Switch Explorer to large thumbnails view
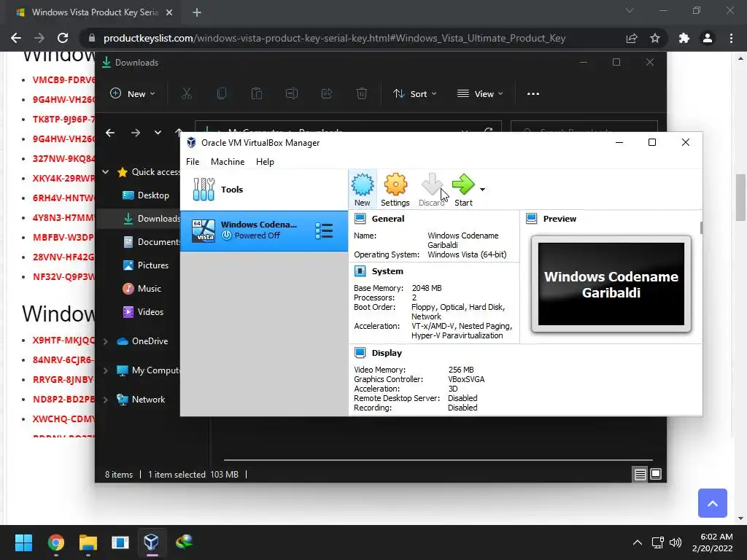 tap(656, 474)
